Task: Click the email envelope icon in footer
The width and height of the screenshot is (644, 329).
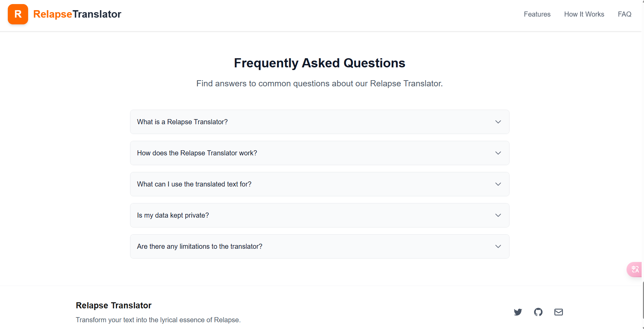Action: tap(558, 312)
